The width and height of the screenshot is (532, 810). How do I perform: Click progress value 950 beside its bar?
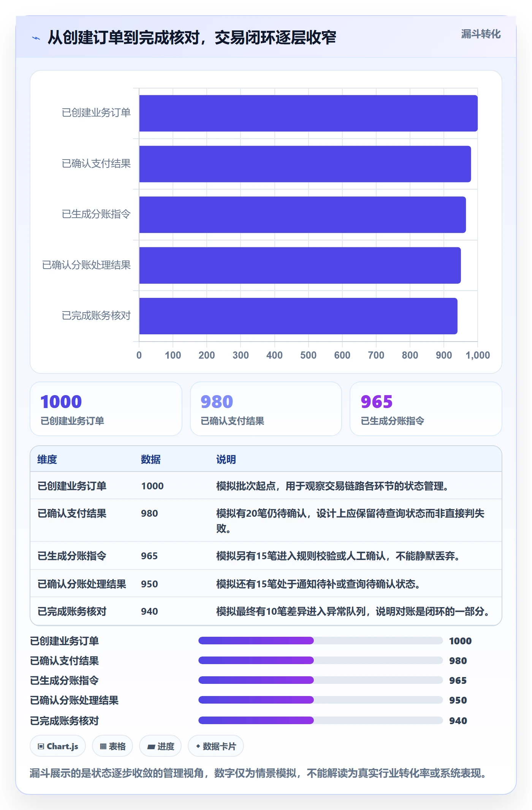(458, 700)
